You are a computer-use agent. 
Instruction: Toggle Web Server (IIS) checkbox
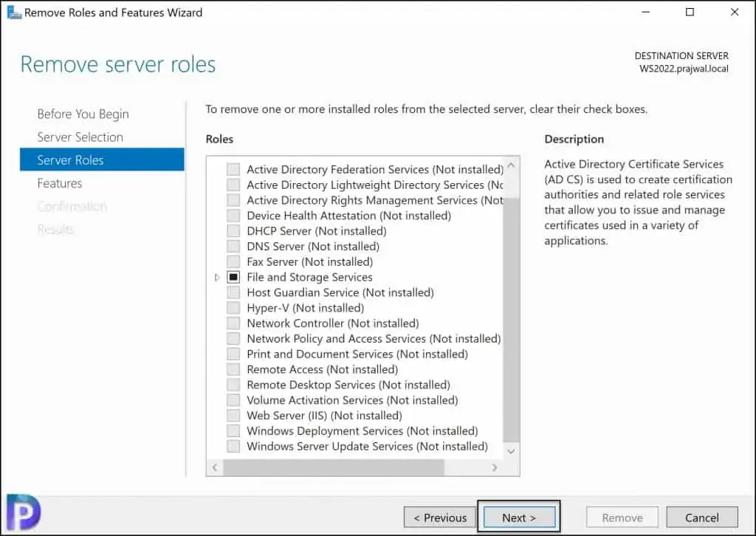(233, 416)
